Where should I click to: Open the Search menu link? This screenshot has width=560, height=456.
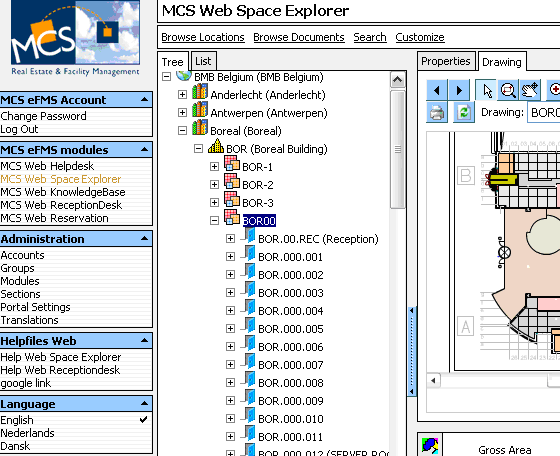tap(370, 37)
